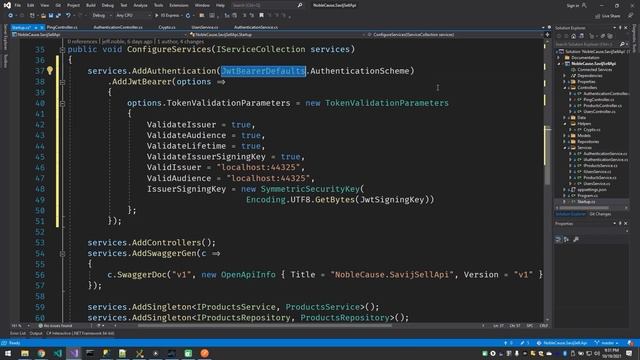Select Startup.cs in Solution Explorer
Screen dimensions: 640x360
[586, 202]
